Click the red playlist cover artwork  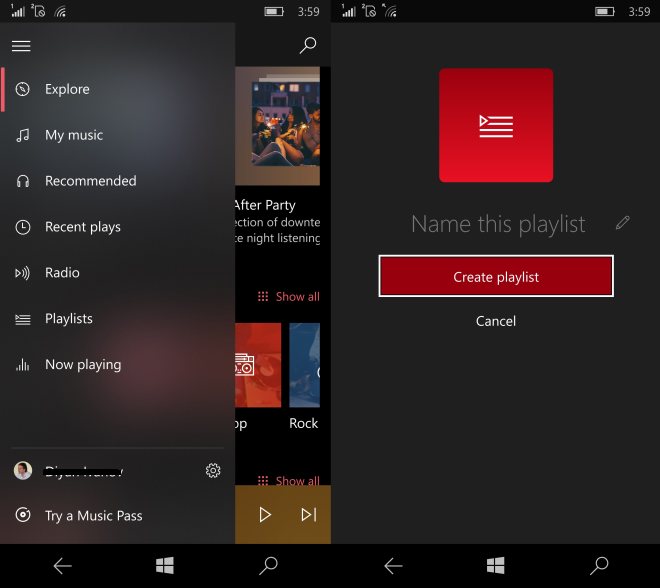click(496, 125)
